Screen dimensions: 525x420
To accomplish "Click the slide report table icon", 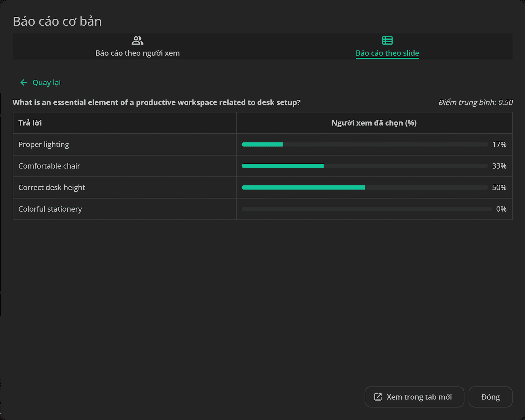I will tap(387, 40).
